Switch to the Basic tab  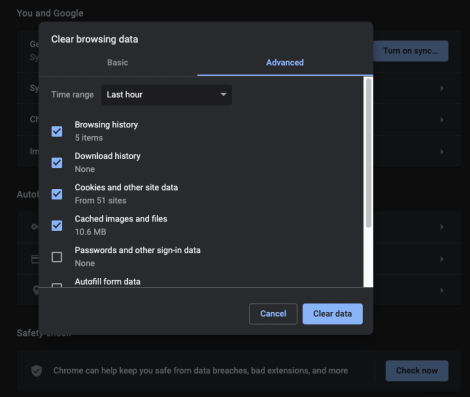[x=118, y=63]
